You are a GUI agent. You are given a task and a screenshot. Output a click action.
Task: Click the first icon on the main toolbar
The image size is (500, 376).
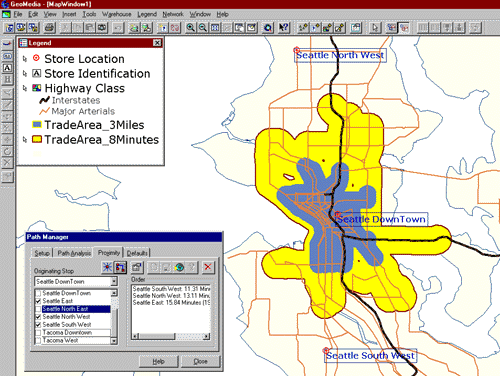pyautogui.click(x=9, y=28)
